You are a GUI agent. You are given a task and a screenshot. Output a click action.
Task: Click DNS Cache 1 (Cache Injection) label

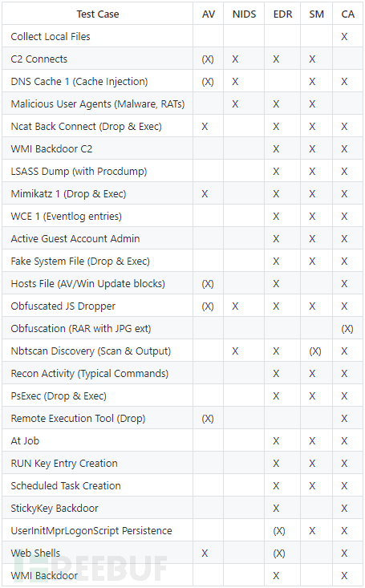[79, 81]
